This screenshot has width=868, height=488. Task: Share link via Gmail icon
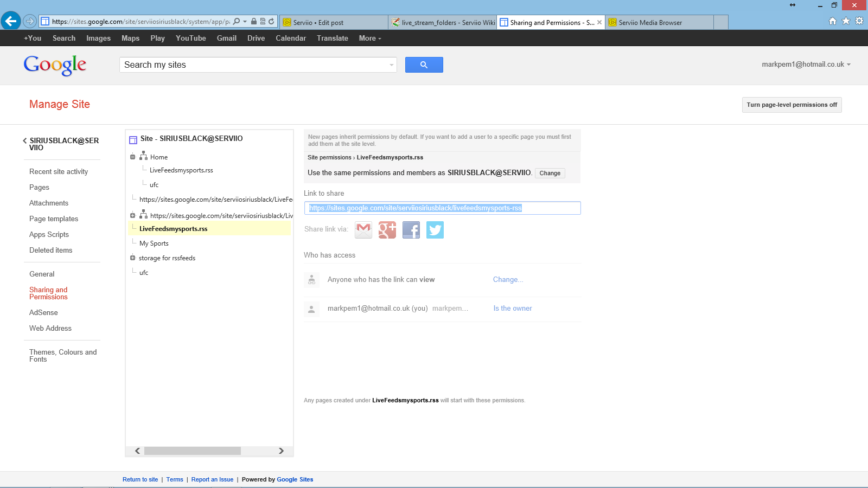pos(363,230)
